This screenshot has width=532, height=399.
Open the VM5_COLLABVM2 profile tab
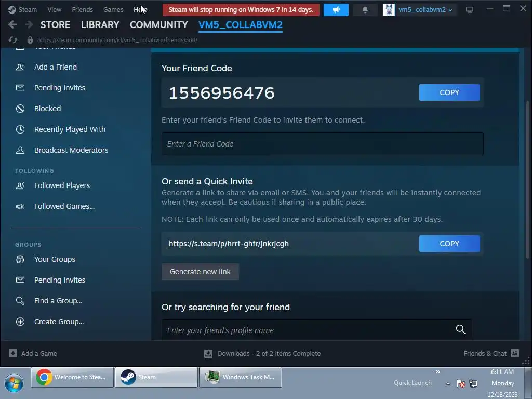[240, 25]
